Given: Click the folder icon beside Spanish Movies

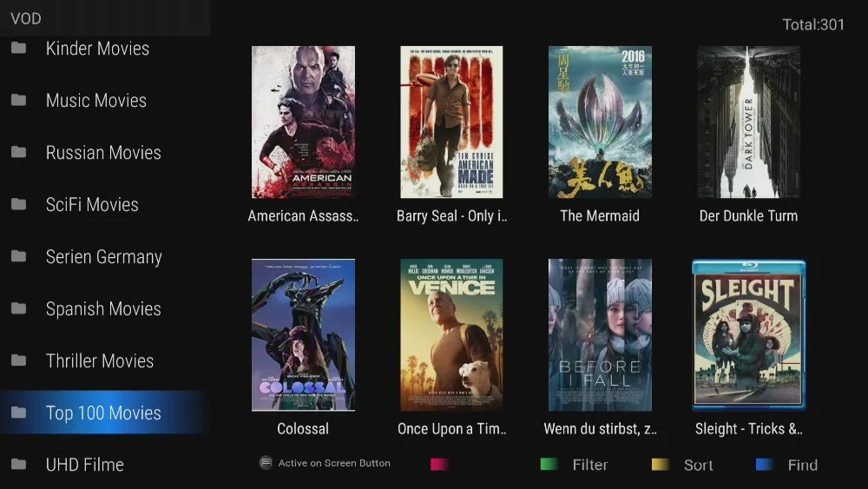Looking at the screenshot, I should click(19, 308).
